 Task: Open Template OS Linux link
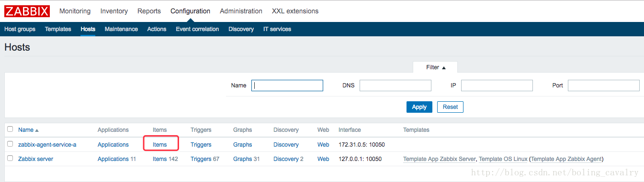(x=503, y=159)
